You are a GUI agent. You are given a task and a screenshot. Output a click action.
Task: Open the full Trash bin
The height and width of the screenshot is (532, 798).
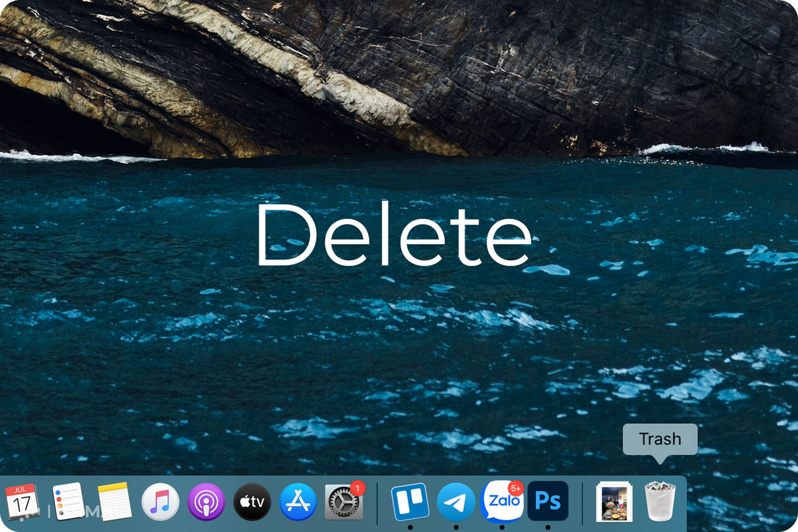pos(660,503)
